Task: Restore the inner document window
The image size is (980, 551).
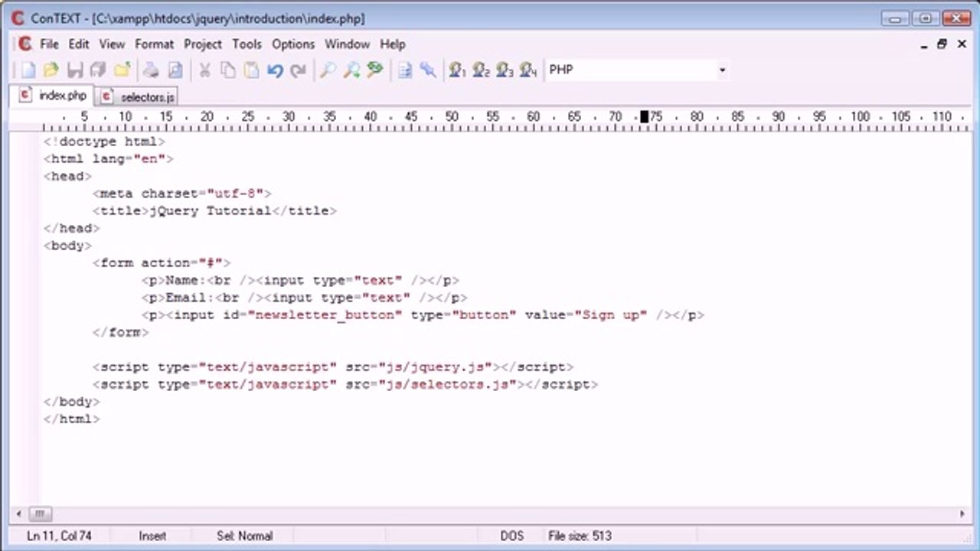Action: click(942, 44)
